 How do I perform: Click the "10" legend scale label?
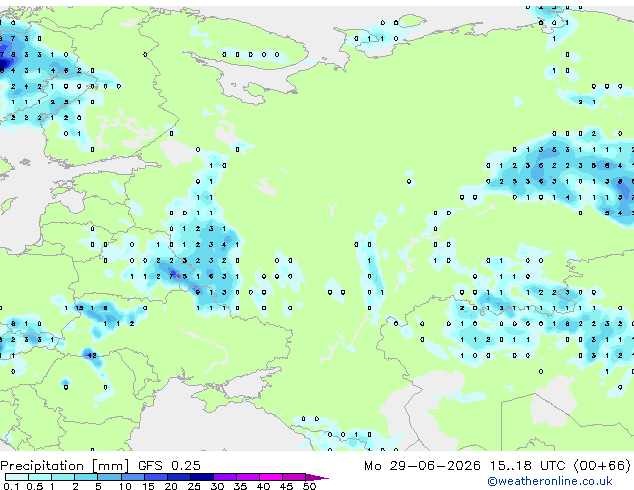point(125,486)
